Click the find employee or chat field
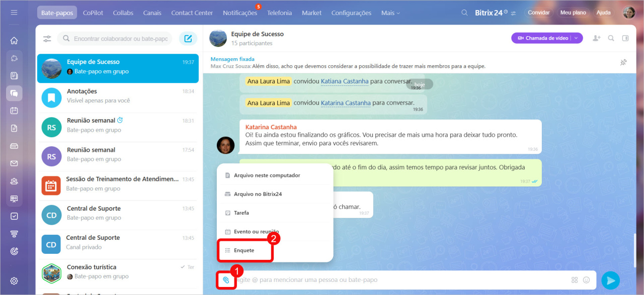Screen dimensions: 644x295 point(120,39)
